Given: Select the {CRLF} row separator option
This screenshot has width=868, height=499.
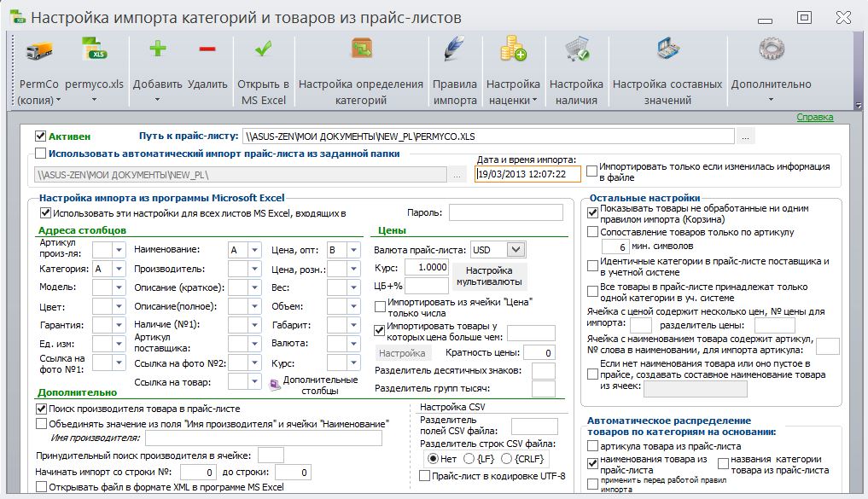Looking at the screenshot, I should 506,459.
